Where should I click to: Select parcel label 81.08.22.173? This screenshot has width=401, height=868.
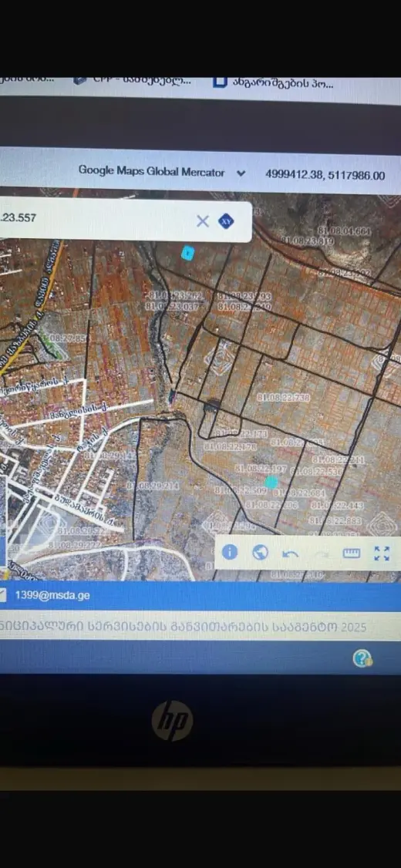tap(241, 433)
